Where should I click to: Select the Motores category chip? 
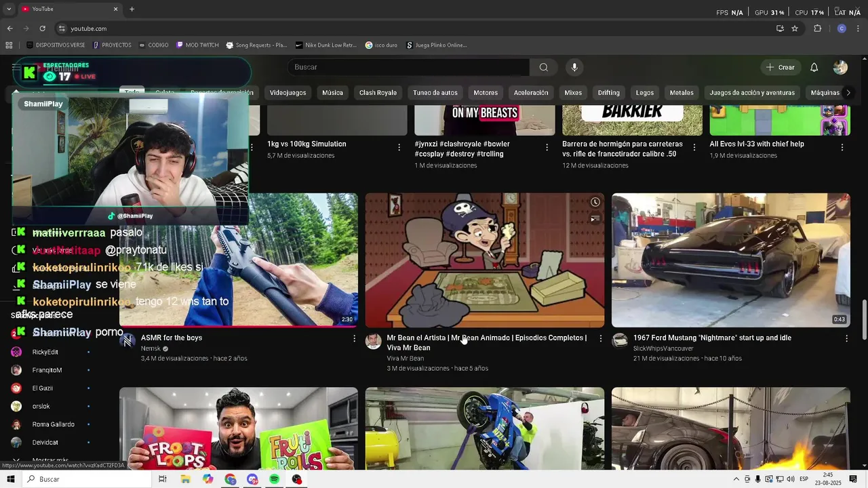[x=486, y=93]
